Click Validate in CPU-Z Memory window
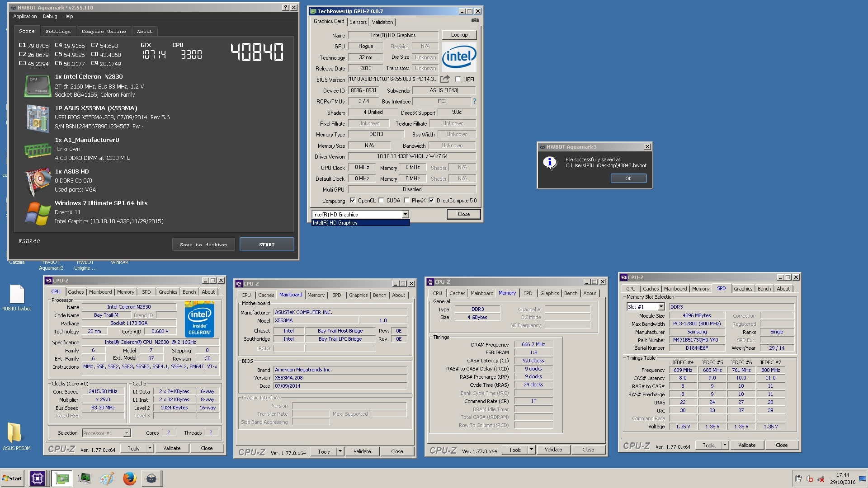 pos(553,450)
